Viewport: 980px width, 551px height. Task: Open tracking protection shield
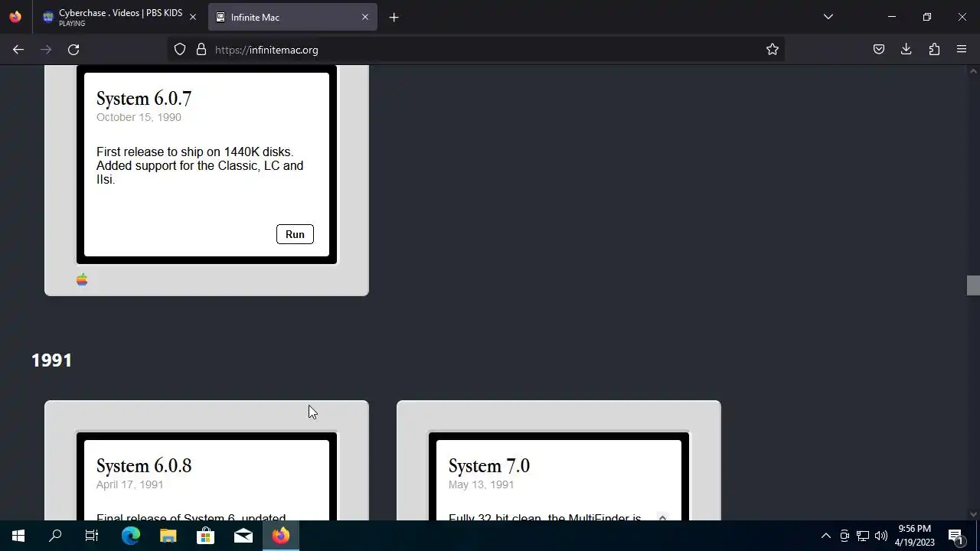180,50
